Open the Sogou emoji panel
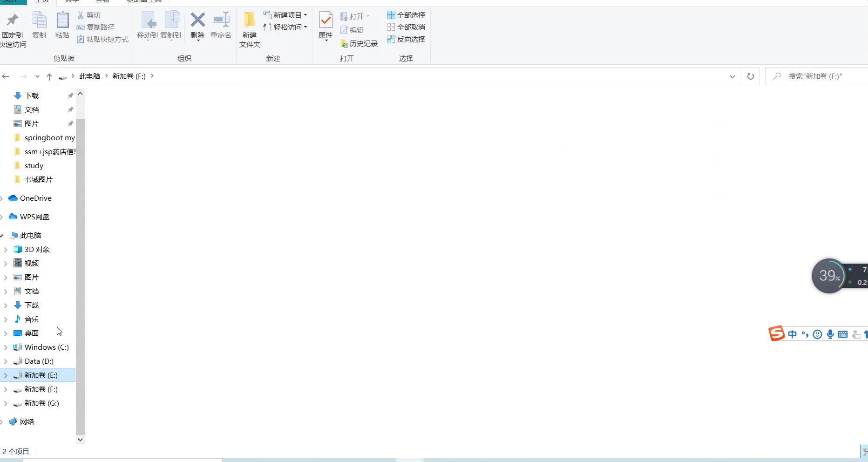 pos(817,334)
